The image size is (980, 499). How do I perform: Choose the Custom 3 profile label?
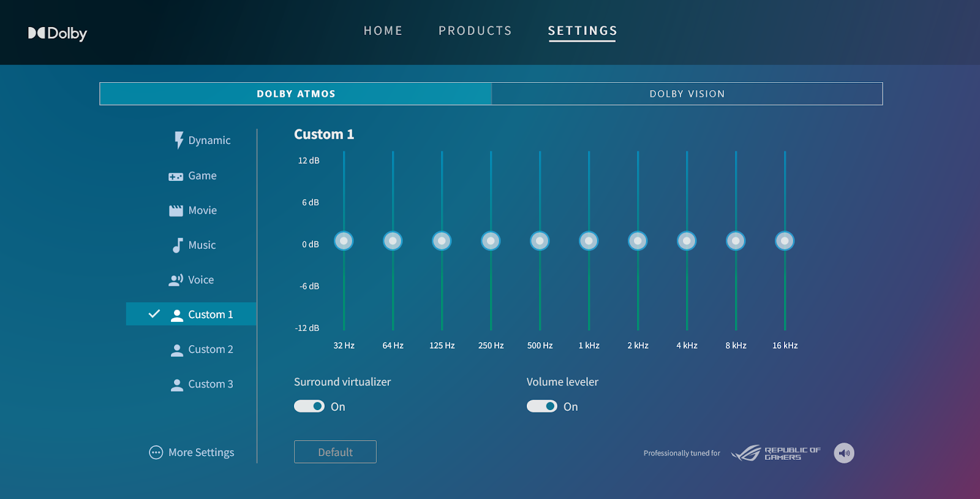[x=211, y=384]
